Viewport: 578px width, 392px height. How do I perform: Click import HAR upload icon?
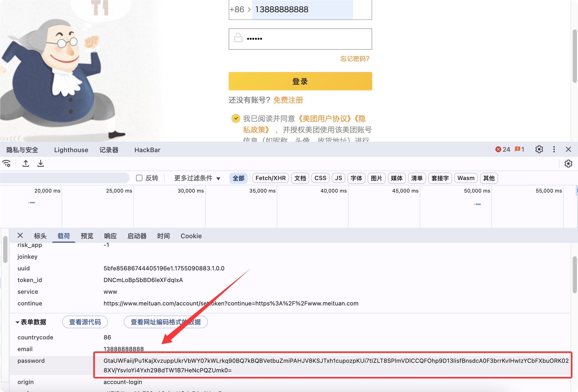[x=26, y=163]
